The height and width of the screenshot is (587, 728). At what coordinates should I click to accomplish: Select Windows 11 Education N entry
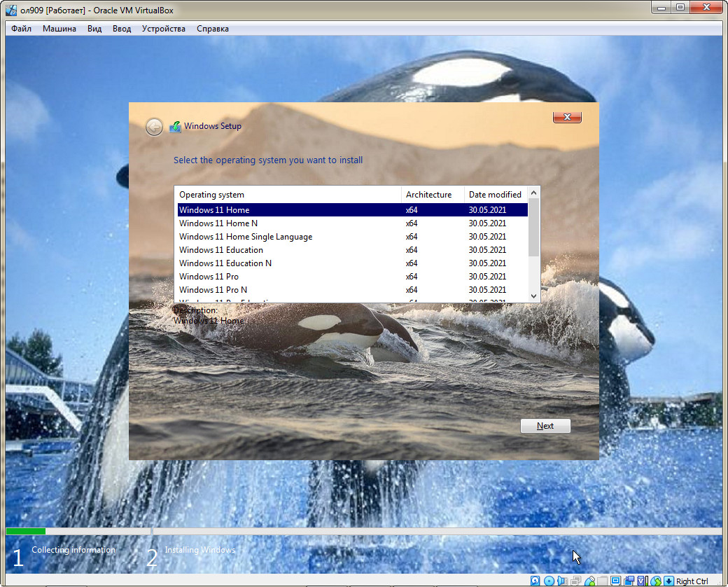[225, 263]
